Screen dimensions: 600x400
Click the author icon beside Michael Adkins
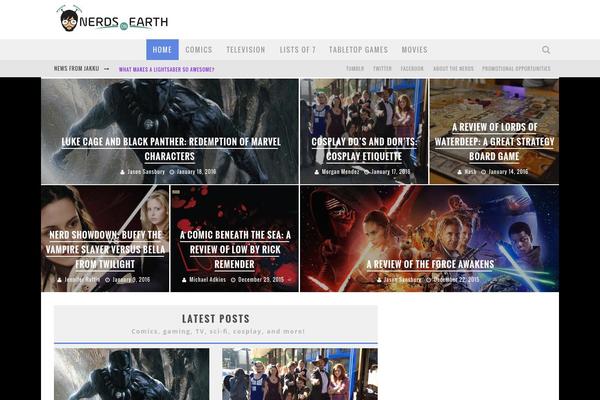pos(184,280)
